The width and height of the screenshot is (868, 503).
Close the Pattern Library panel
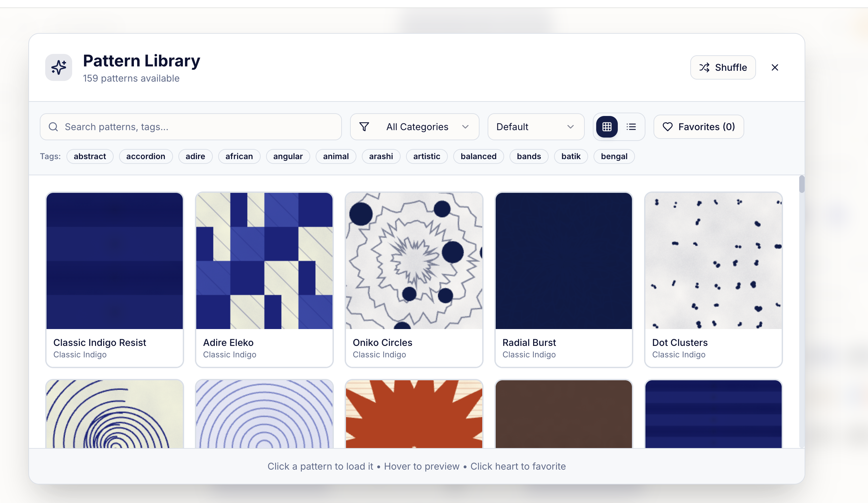click(775, 67)
